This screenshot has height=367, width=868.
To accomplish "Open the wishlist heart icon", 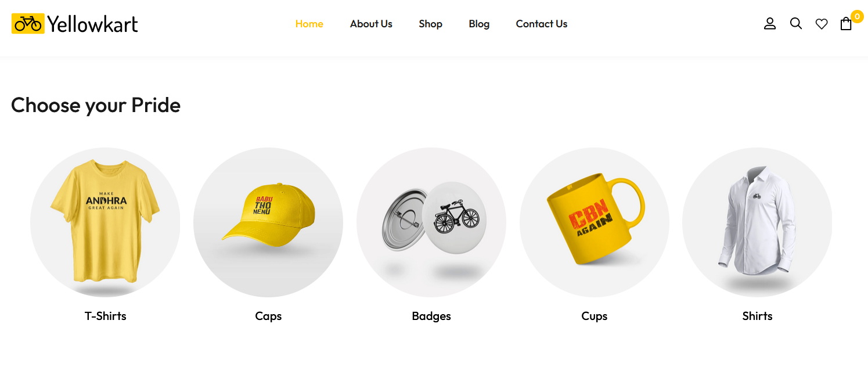I will point(822,24).
